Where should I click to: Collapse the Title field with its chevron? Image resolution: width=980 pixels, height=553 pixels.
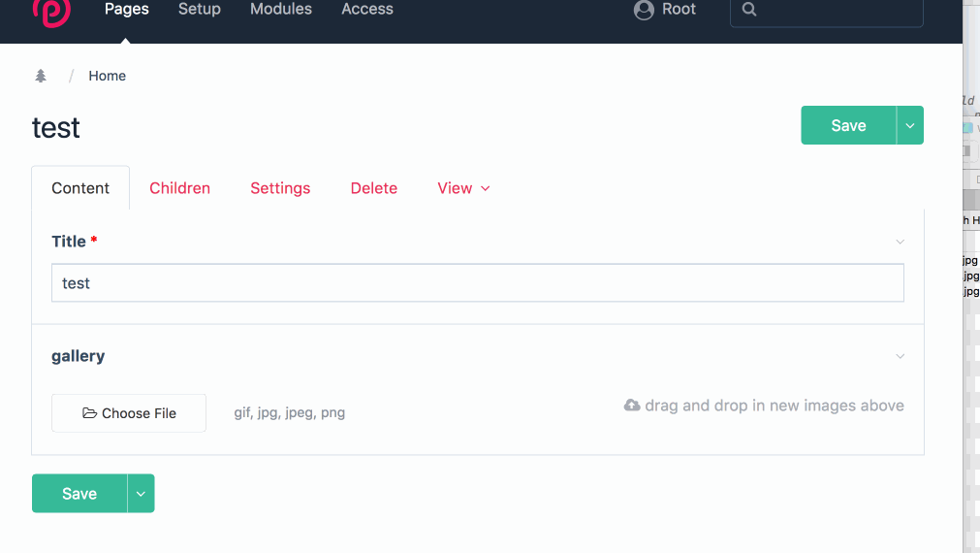click(x=900, y=242)
